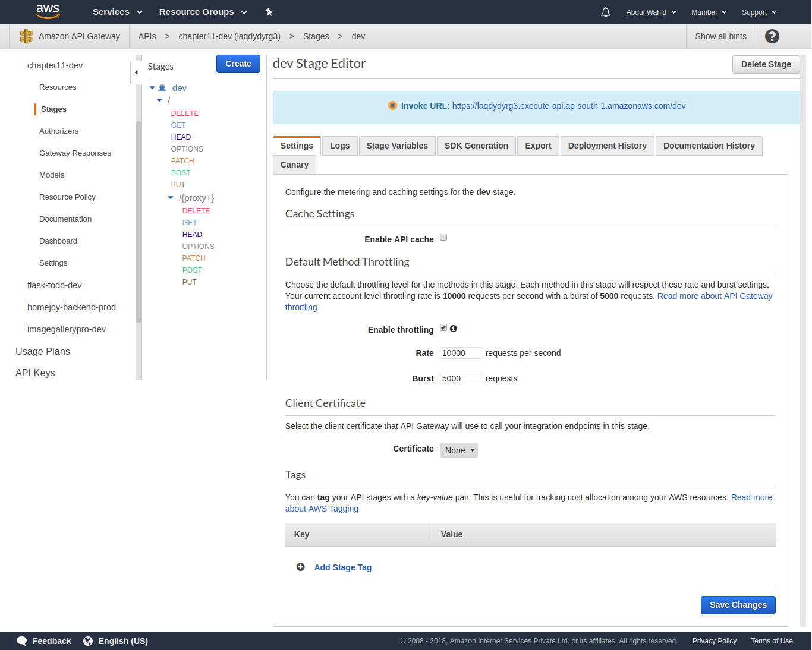Click the pin shortcut icon in top bar
The width and height of the screenshot is (812, 650).
tap(269, 12)
